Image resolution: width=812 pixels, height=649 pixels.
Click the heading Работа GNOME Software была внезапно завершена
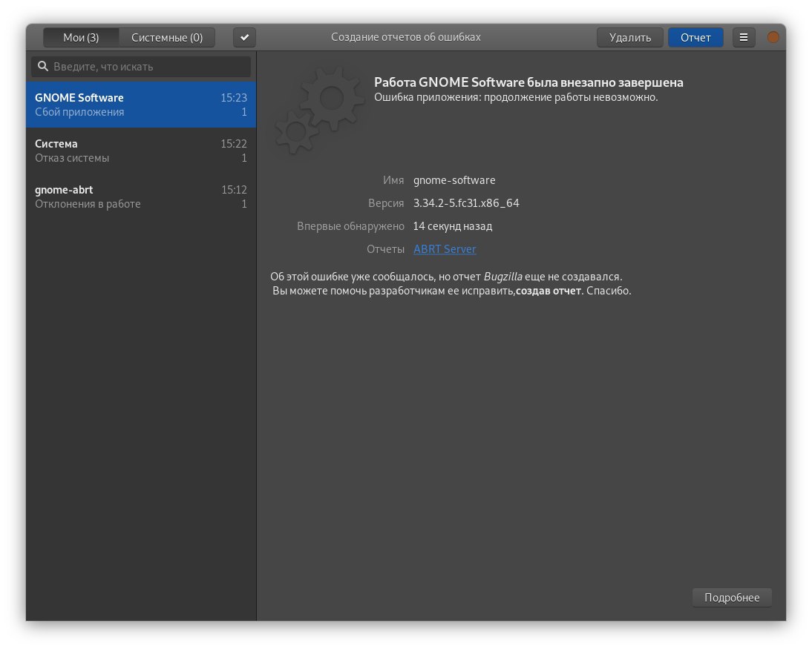[528, 82]
